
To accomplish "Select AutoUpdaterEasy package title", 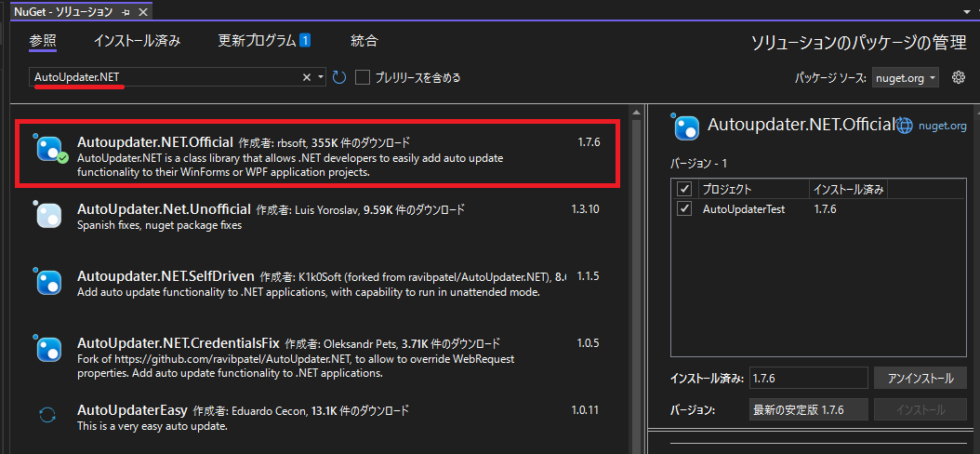I will pos(133,411).
